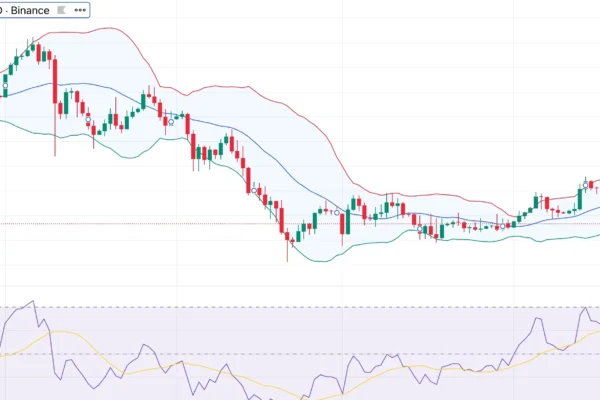Click the rightmost circle marker above the candles

click(585, 183)
